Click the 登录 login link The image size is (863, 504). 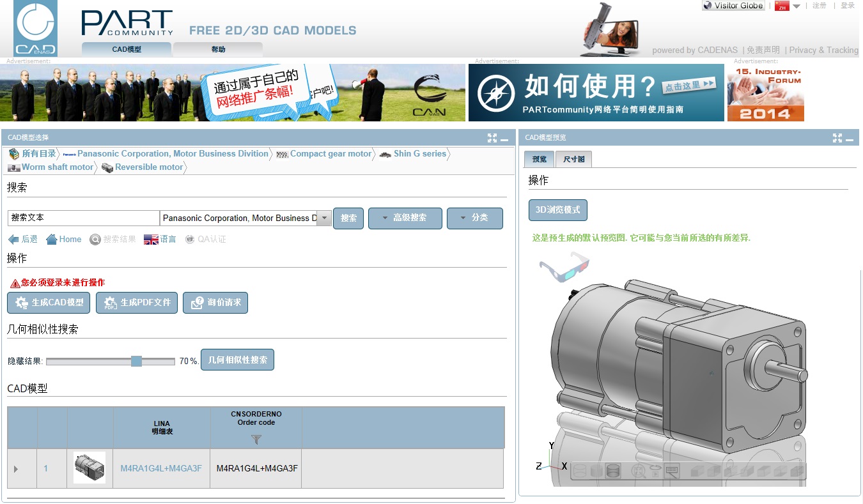848,6
